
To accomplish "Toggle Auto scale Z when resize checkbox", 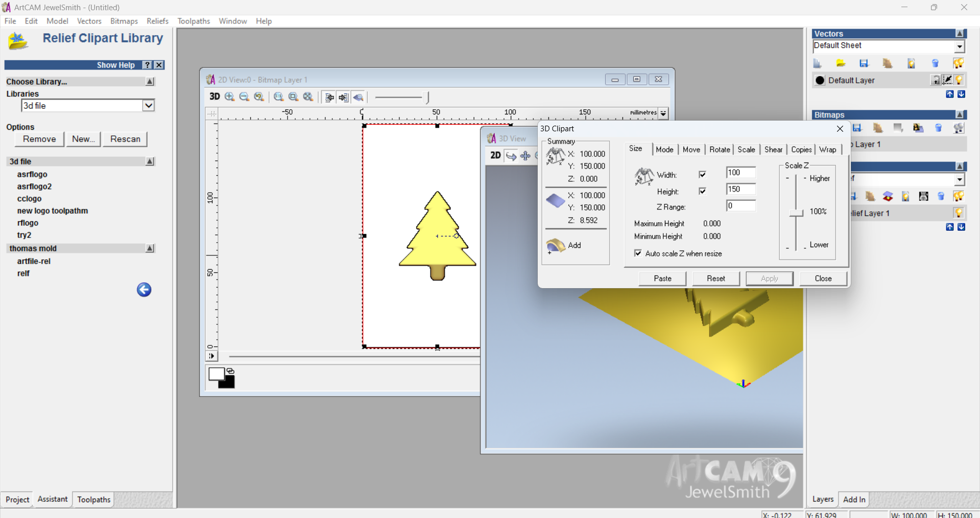I will click(638, 253).
